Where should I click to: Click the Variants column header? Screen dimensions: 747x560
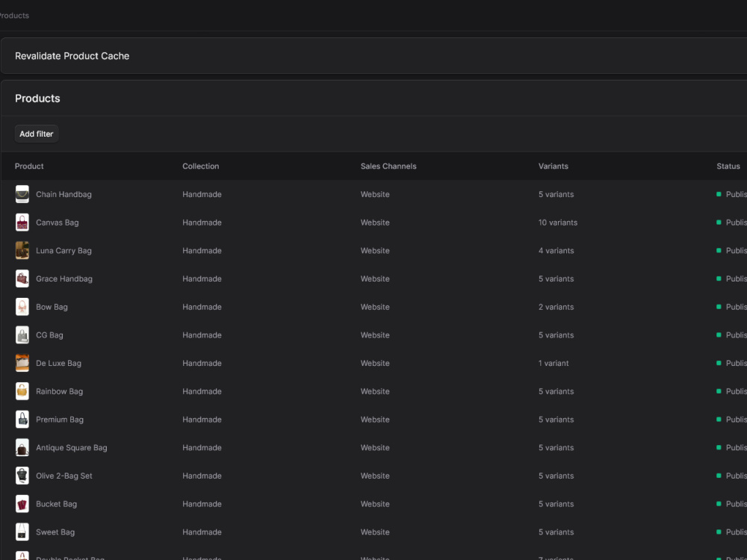click(x=553, y=166)
